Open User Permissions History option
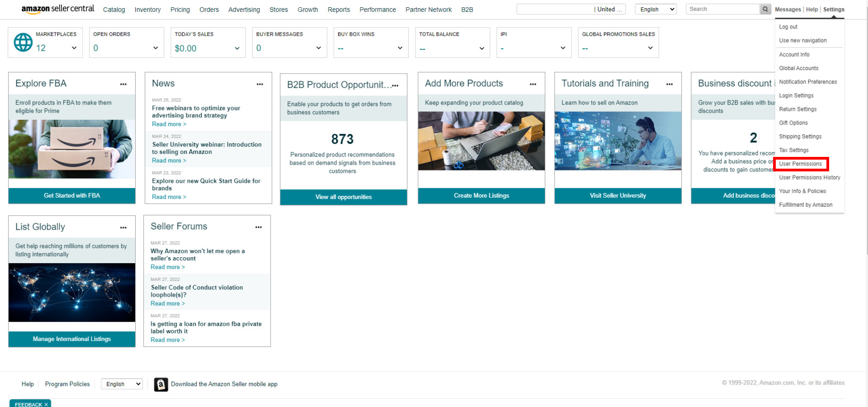The height and width of the screenshot is (407, 868). [809, 177]
